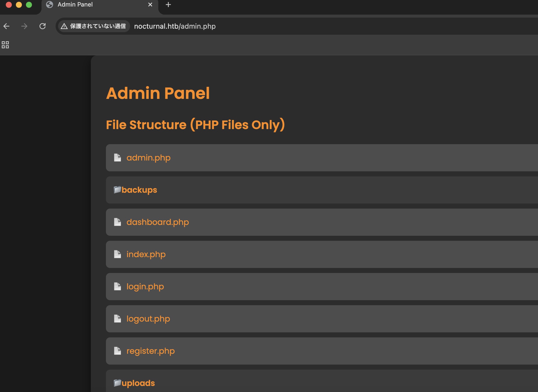Image resolution: width=538 pixels, height=392 pixels.
Task: Click file icon beside admin.php
Action: [118, 158]
